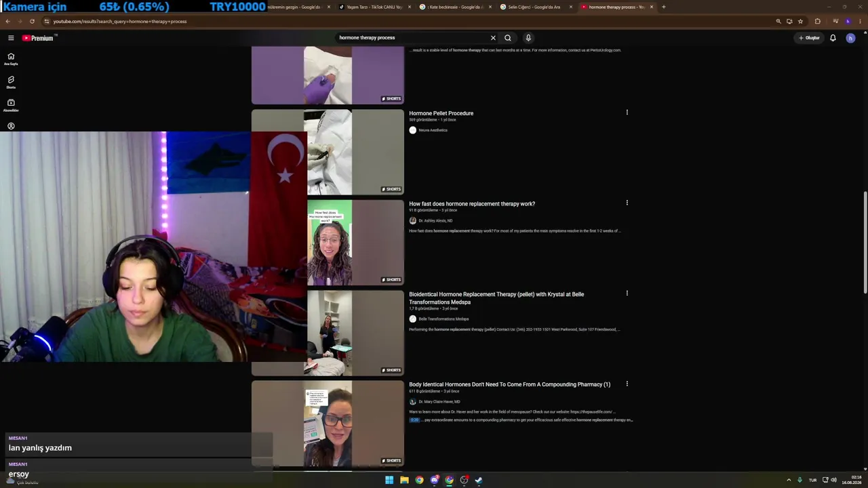Click thumbnail of Bioidentical Hormone Replacement short

[x=355, y=333]
